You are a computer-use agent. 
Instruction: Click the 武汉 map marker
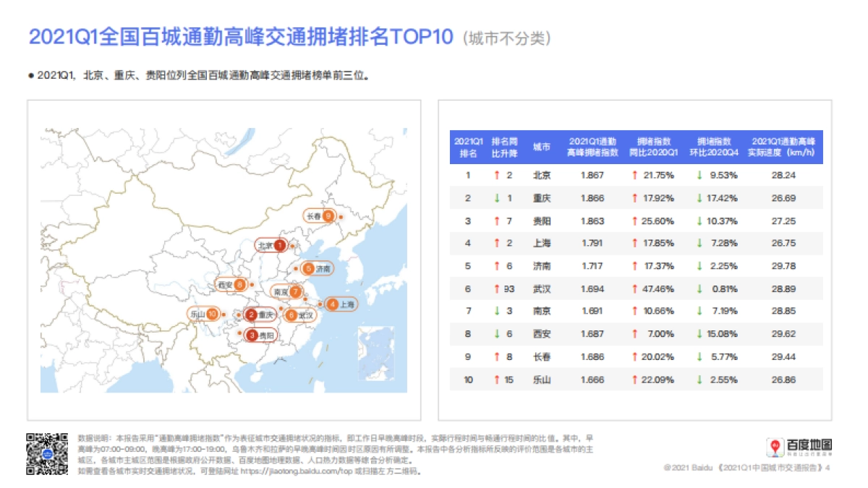[292, 315]
